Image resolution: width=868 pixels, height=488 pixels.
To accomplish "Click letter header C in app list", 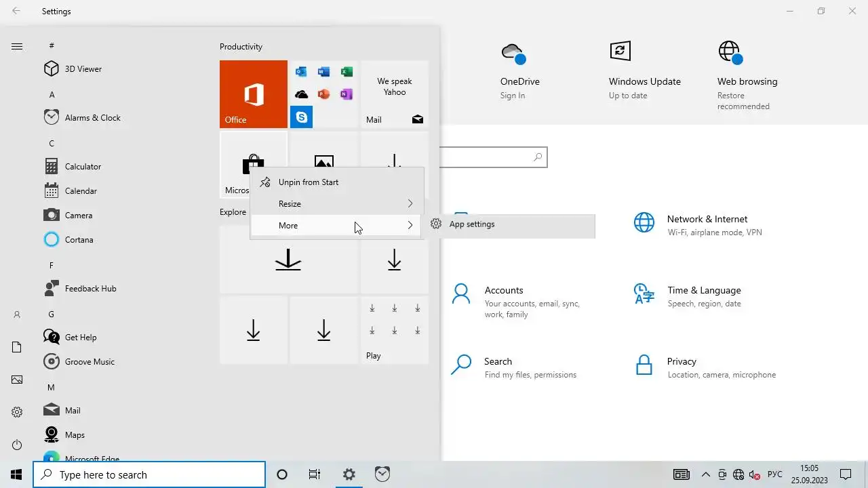I will (x=52, y=143).
